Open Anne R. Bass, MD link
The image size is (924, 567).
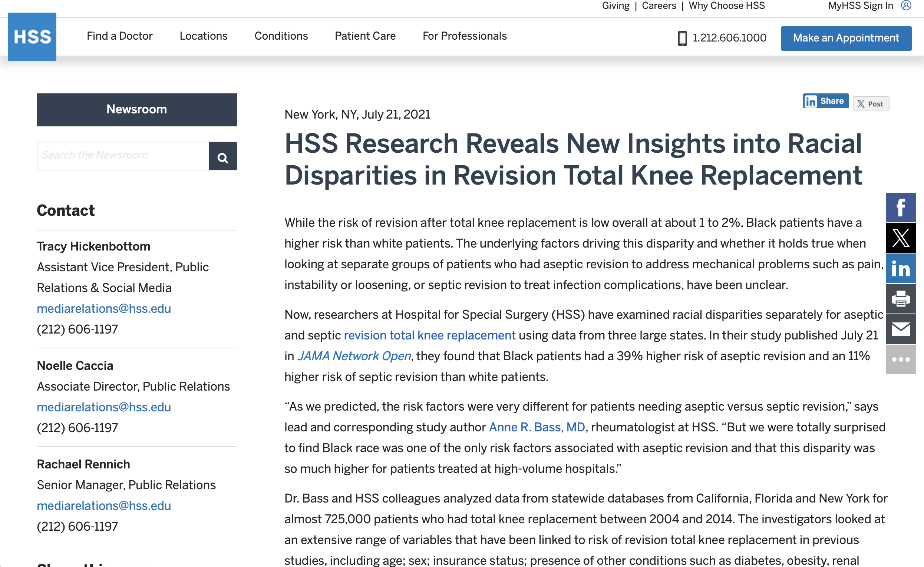537,427
